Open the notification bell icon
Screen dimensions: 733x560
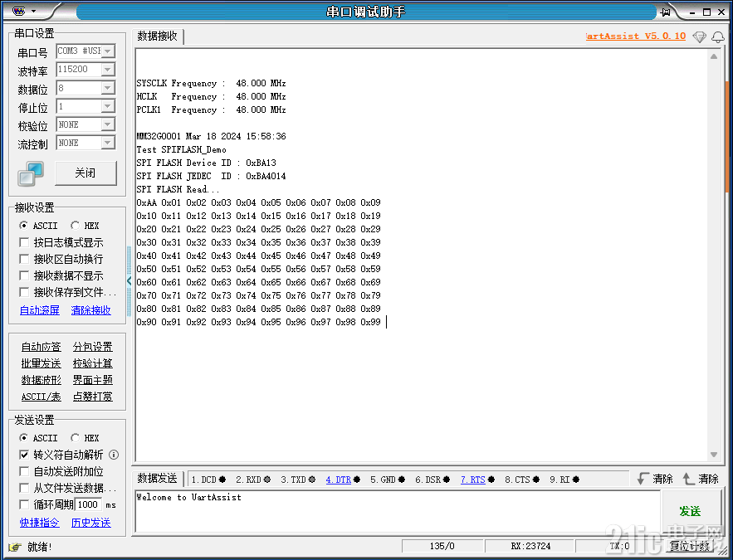click(x=718, y=37)
